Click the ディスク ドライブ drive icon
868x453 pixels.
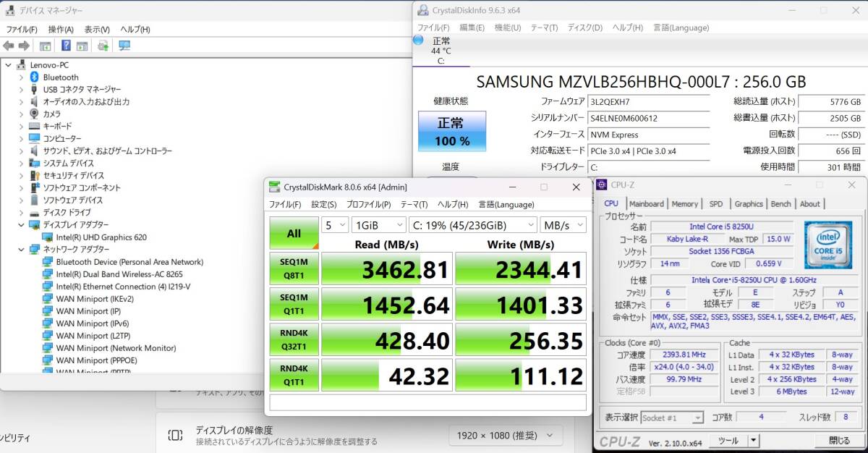point(34,212)
